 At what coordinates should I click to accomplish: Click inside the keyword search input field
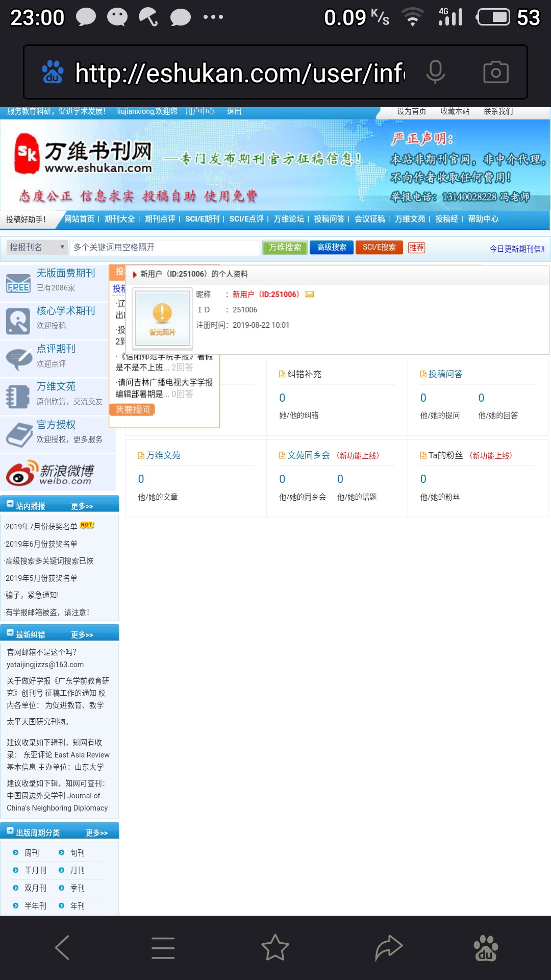pyautogui.click(x=164, y=248)
